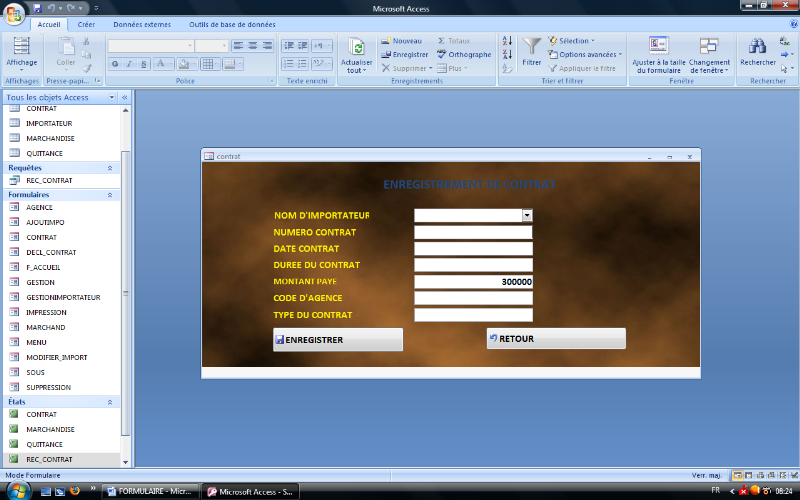Click the Office button logo
The width and height of the screenshot is (800, 500).
pos(14,14)
